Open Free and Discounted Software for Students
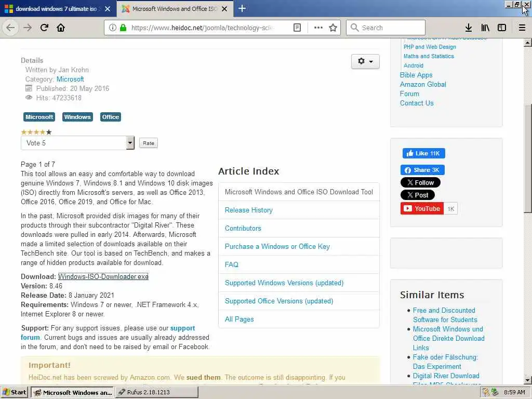The height and width of the screenshot is (399, 532). (x=445, y=315)
